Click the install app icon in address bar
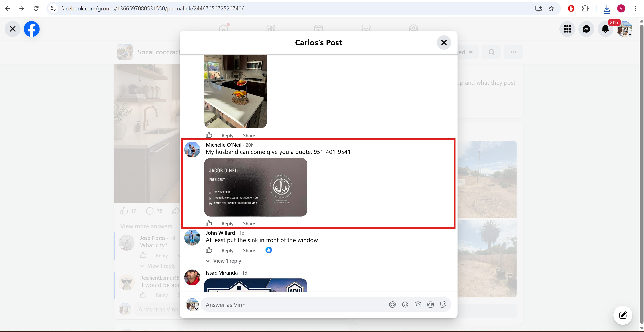This screenshot has width=644, height=332. [x=539, y=9]
